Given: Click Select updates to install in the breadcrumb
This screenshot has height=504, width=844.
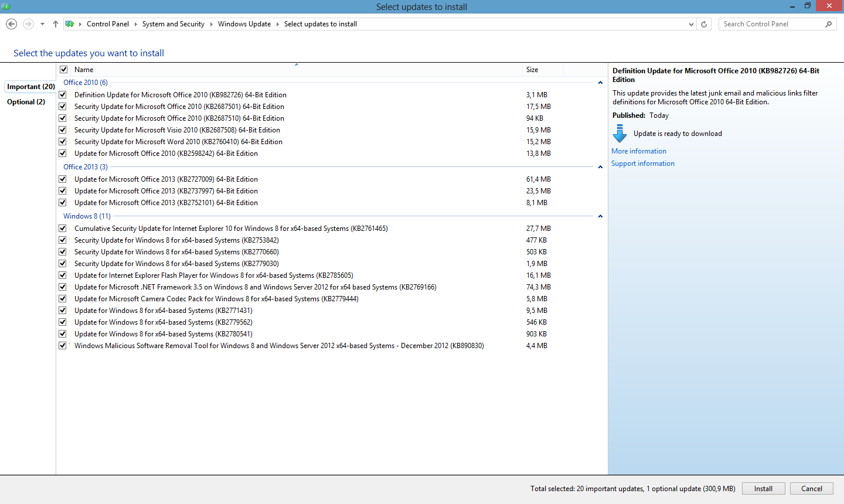Looking at the screenshot, I should [x=321, y=24].
